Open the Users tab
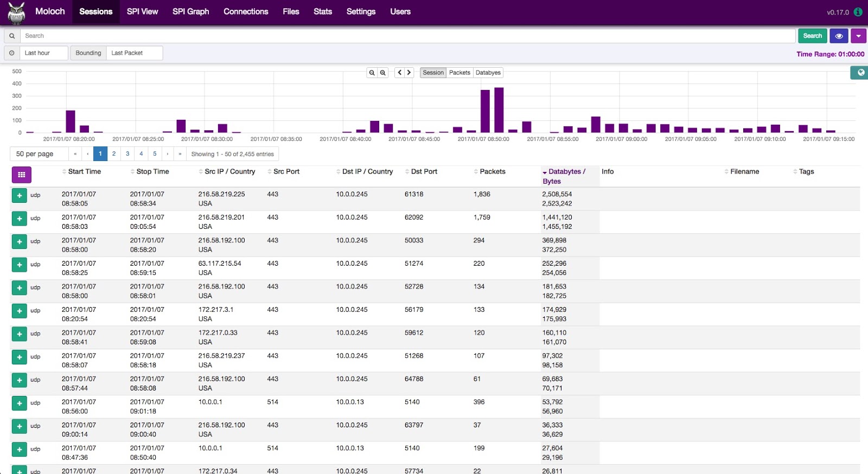The height and width of the screenshot is (474, 868). [x=400, y=12]
